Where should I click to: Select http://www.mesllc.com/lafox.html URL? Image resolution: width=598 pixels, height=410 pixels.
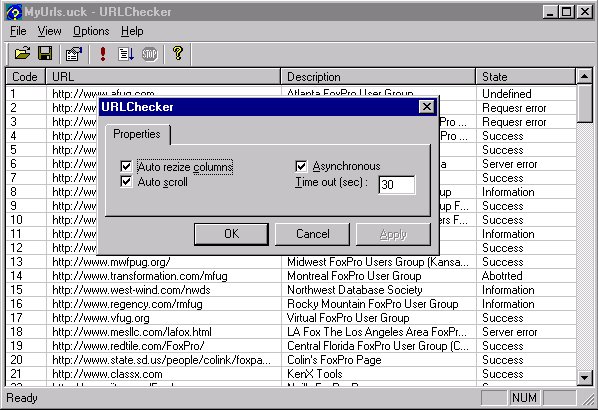(132, 332)
